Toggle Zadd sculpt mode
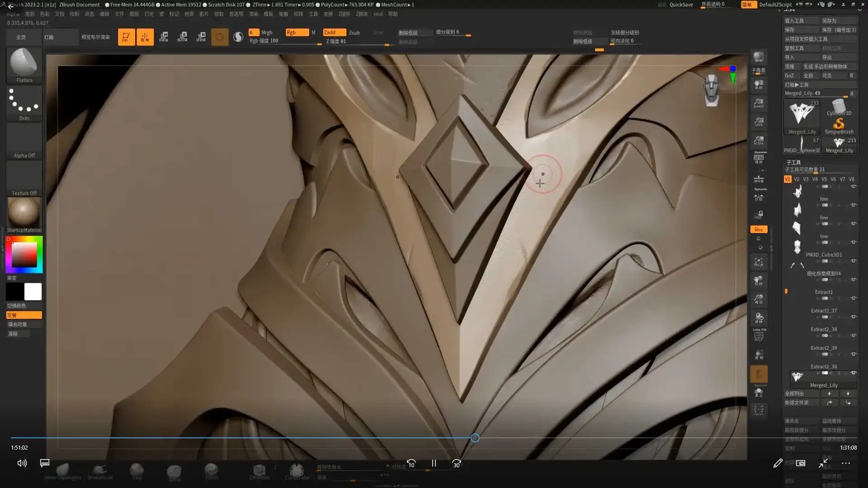Viewport: 868px width, 488px height. (334, 33)
